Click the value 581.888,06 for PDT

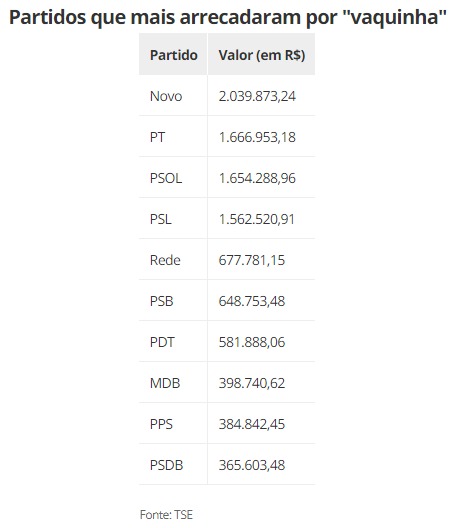pyautogui.click(x=252, y=342)
